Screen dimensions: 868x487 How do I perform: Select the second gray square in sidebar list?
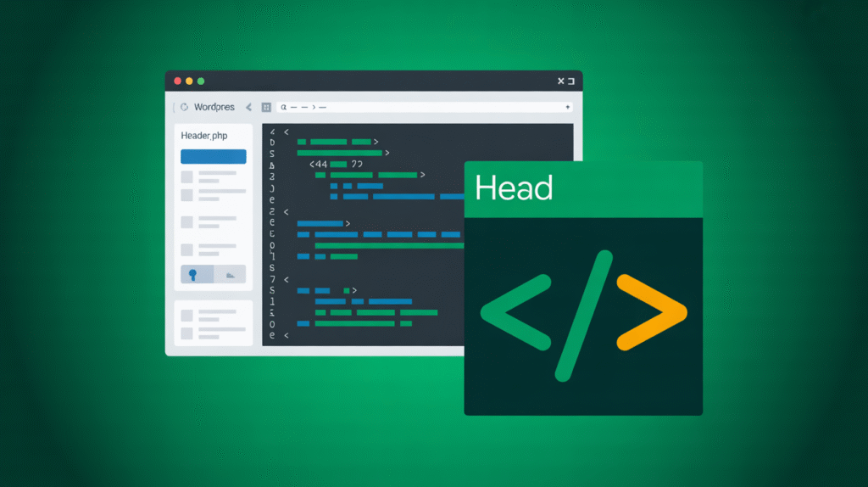[x=186, y=194]
